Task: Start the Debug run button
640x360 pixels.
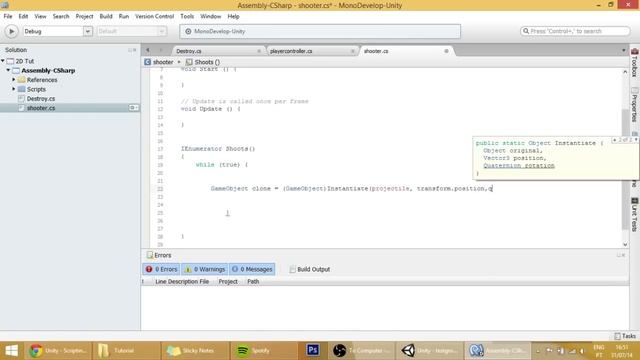Action: pos(11,31)
